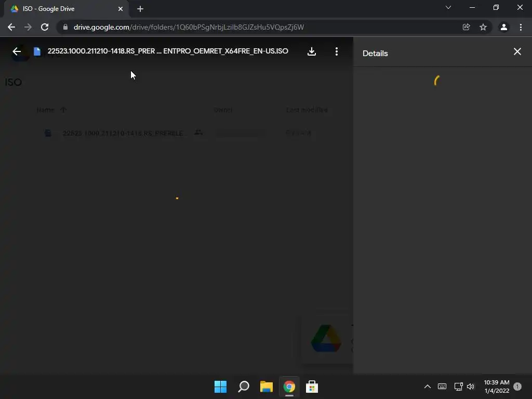Image resolution: width=532 pixels, height=399 pixels.
Task: Click the ISO filename in preview header
Action: point(168,51)
